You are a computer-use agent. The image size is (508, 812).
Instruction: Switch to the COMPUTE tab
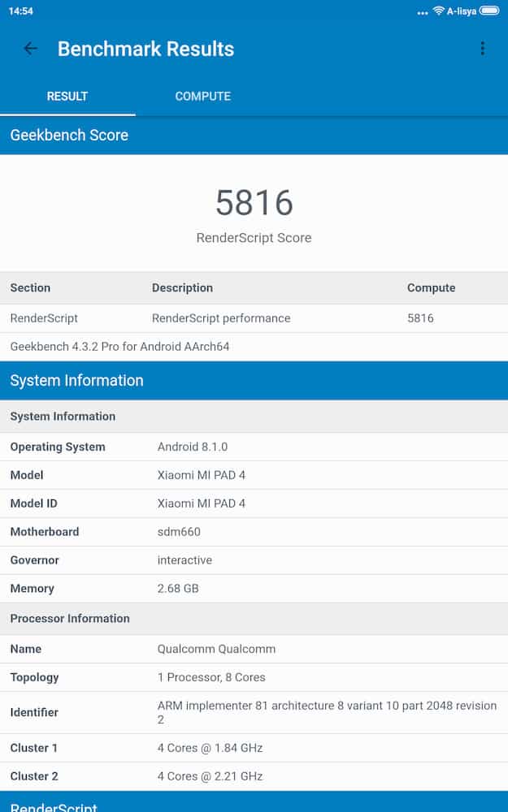pyautogui.click(x=202, y=96)
